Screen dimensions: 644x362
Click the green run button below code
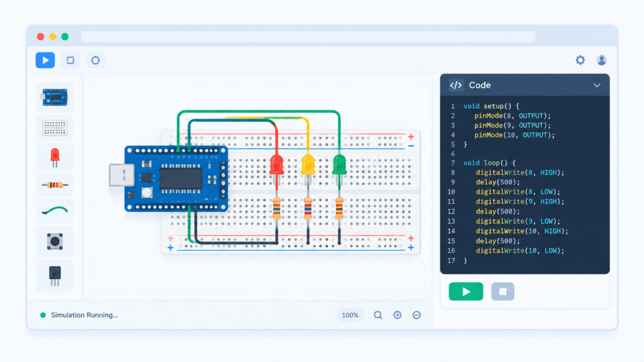[x=466, y=292]
